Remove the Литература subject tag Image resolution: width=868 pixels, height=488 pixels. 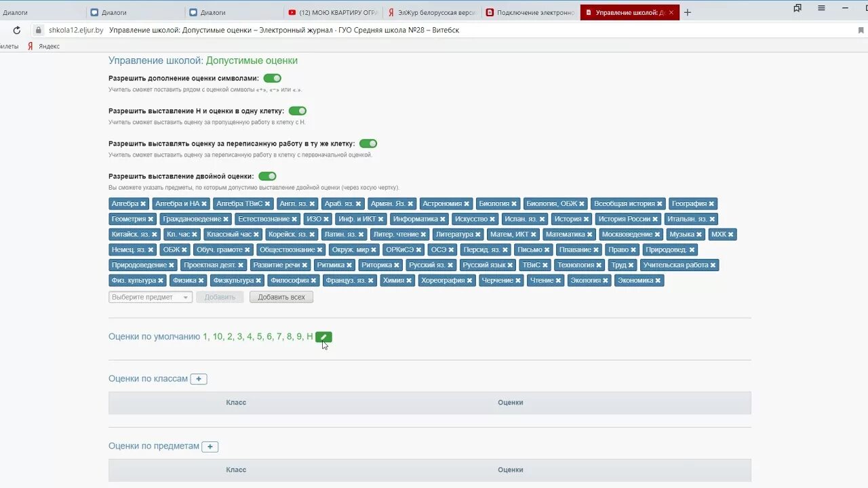click(x=478, y=235)
